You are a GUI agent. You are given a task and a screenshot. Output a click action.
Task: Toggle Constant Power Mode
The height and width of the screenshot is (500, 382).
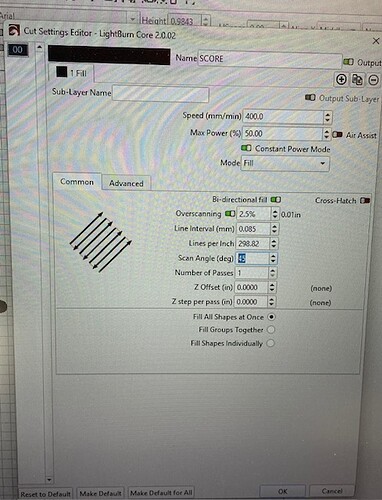(x=246, y=148)
